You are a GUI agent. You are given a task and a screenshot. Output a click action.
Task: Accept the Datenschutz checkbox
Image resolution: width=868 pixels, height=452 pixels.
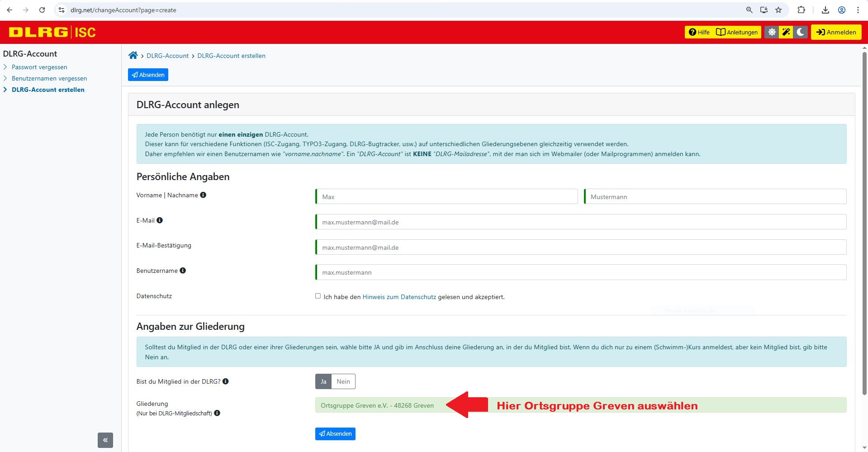[318, 296]
